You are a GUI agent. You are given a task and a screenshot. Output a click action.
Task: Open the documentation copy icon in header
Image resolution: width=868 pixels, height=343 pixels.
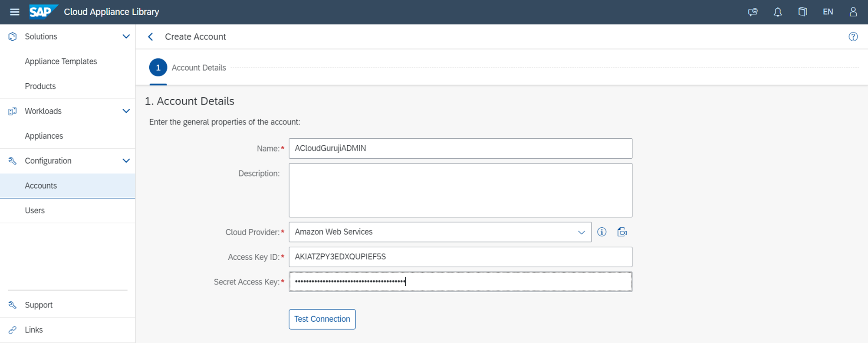pyautogui.click(x=802, y=12)
